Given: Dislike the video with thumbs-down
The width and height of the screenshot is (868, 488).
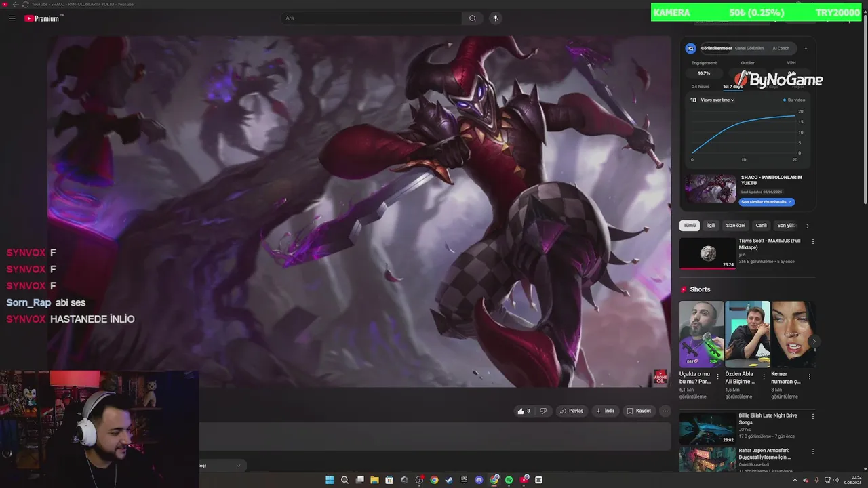Looking at the screenshot, I should point(542,411).
